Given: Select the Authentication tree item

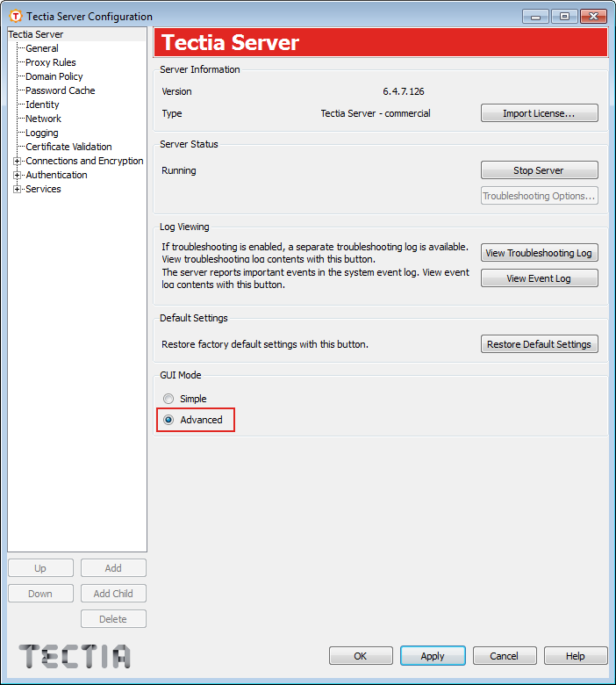Looking at the screenshot, I should (x=56, y=175).
